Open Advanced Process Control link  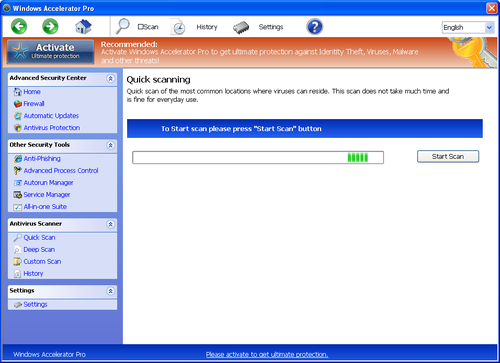coord(61,171)
